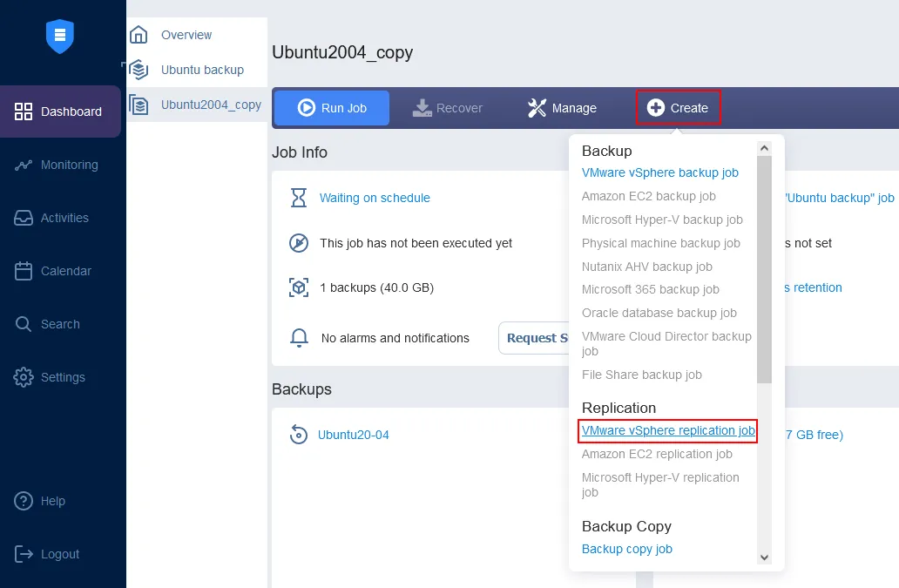Open the Ubuntu20-04 backup link
The width and height of the screenshot is (899, 588).
[x=353, y=435]
